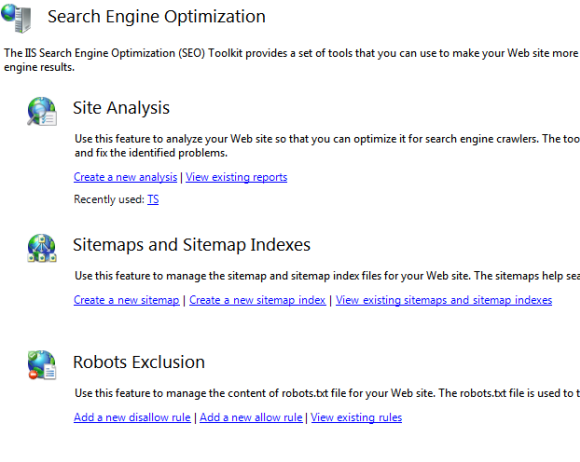Click the IIS SEO Toolkit intro paragraph
Viewport: 580px width, 462px height.
291,60
